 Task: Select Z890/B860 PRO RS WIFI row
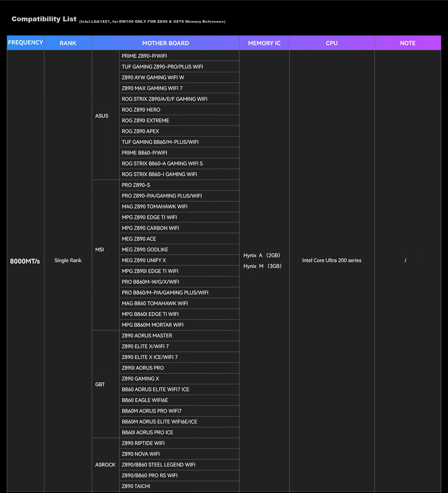point(179,475)
